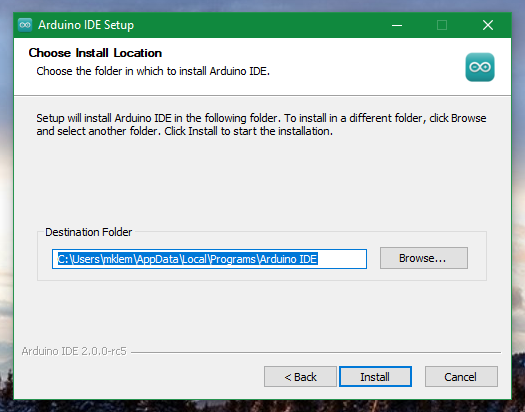
Task: Click the "Choose the folder in which" subtitle
Action: pos(153,71)
